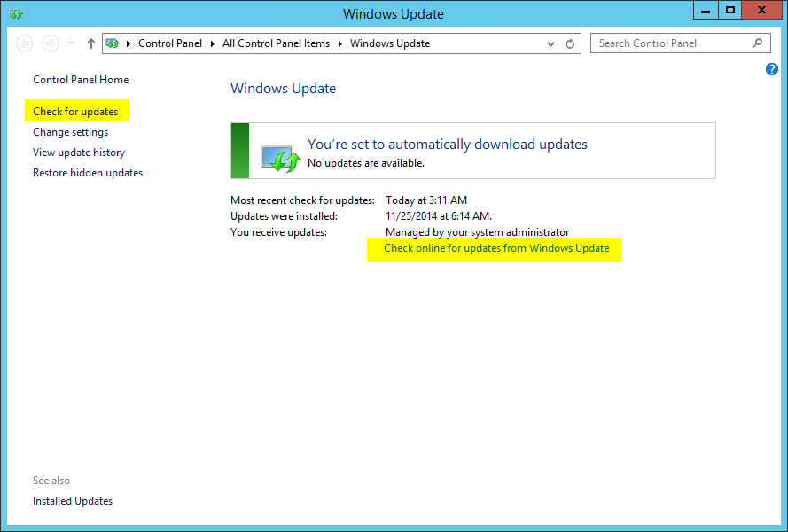The height and width of the screenshot is (532, 788).
Task: Expand the arrow after Control Panel breadcrumb
Action: (213, 43)
